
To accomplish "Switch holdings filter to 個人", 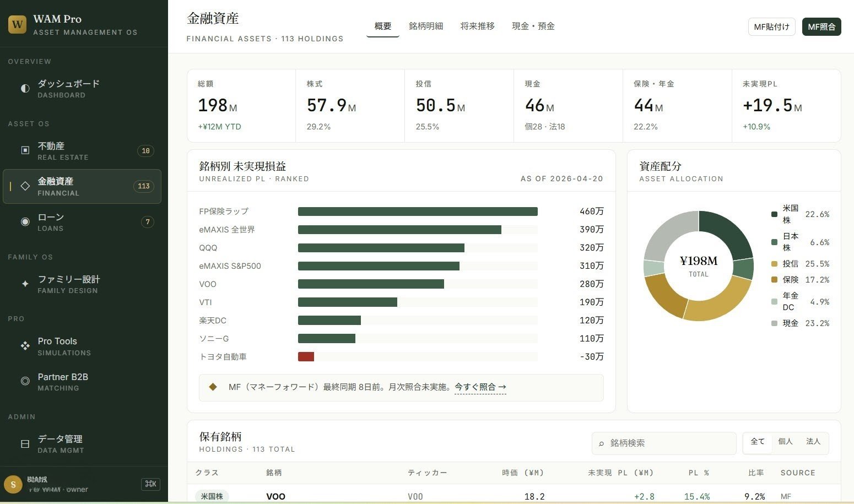I will pos(785,441).
